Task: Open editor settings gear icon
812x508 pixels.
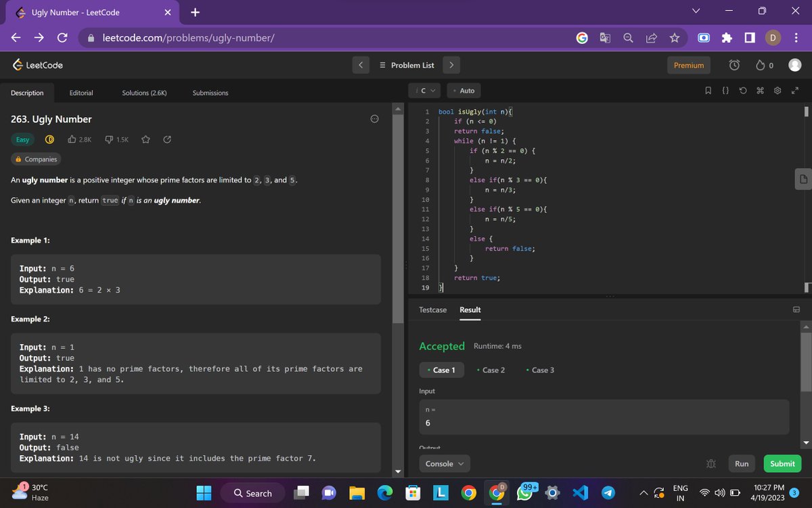Action: pos(777,91)
